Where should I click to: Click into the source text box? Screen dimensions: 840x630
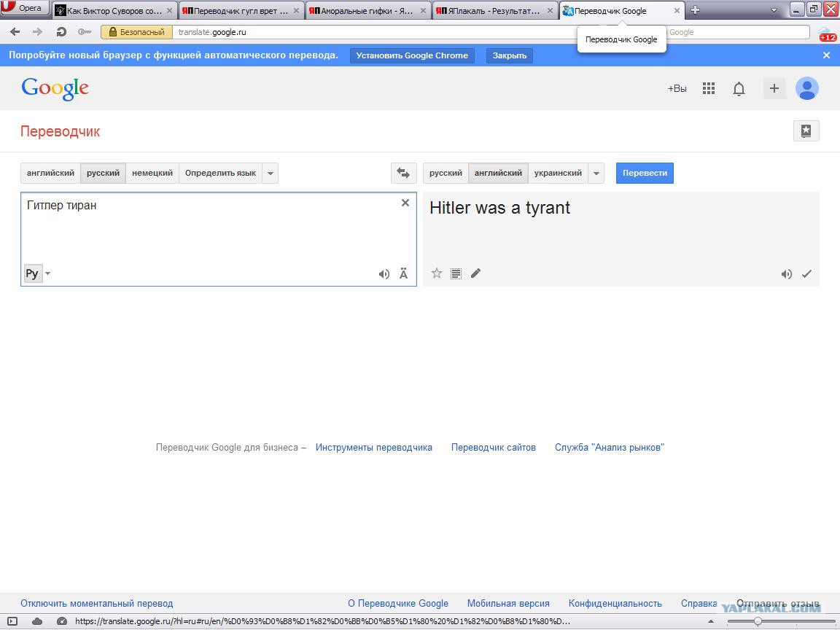click(x=219, y=239)
